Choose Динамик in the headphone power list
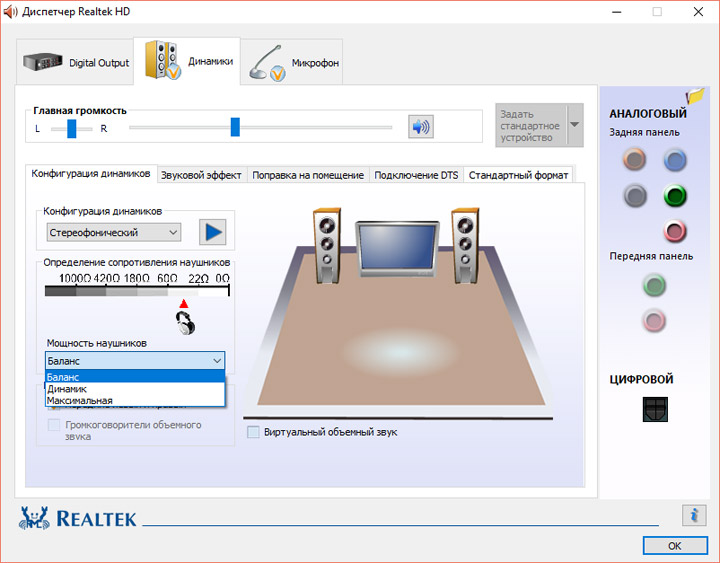The height and width of the screenshot is (563, 720). (135, 389)
